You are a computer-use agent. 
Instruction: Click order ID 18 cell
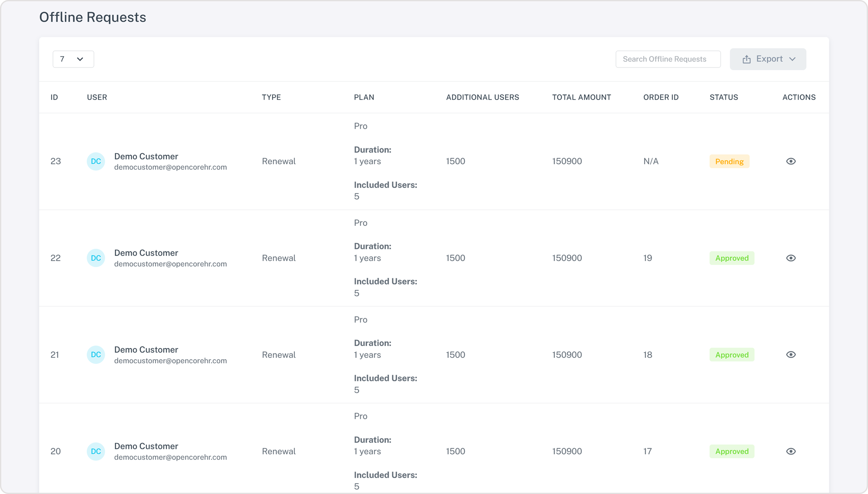[647, 354]
